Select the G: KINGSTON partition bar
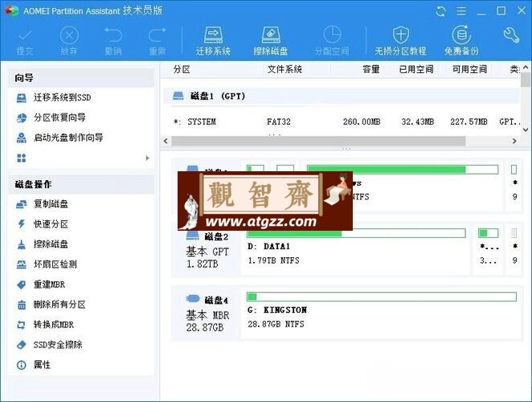This screenshot has width=532, height=402. (382, 297)
